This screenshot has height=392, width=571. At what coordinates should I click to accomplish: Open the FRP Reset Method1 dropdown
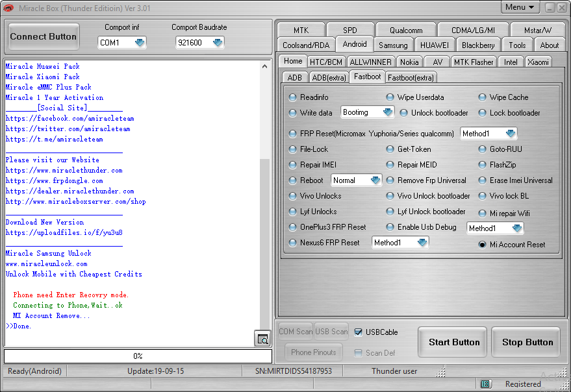click(489, 134)
